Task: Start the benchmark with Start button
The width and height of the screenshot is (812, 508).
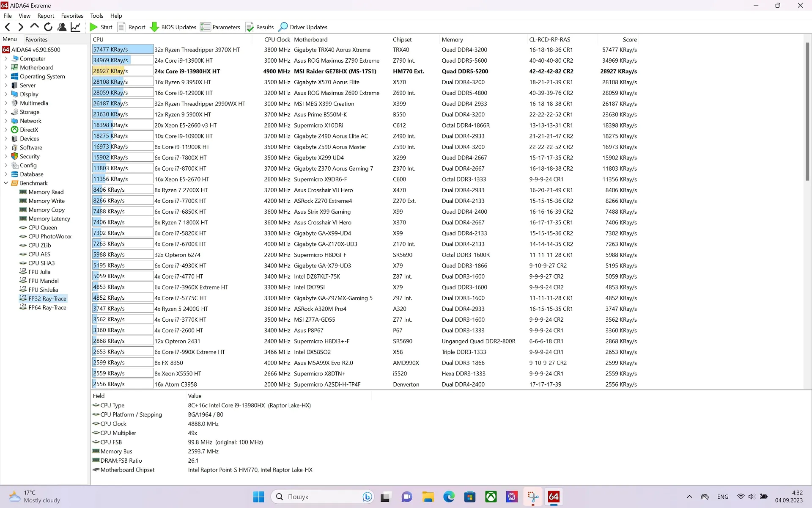Action: coord(101,27)
